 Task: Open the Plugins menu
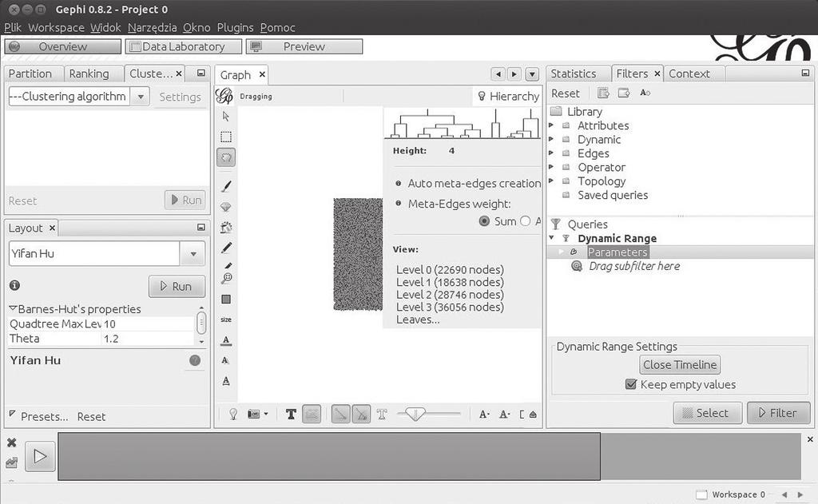(x=236, y=28)
